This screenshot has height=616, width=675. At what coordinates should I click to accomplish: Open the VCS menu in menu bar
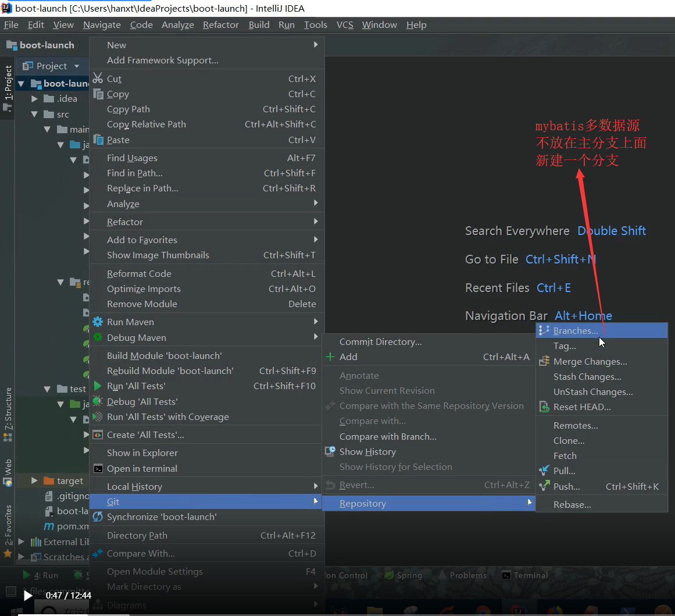[345, 24]
